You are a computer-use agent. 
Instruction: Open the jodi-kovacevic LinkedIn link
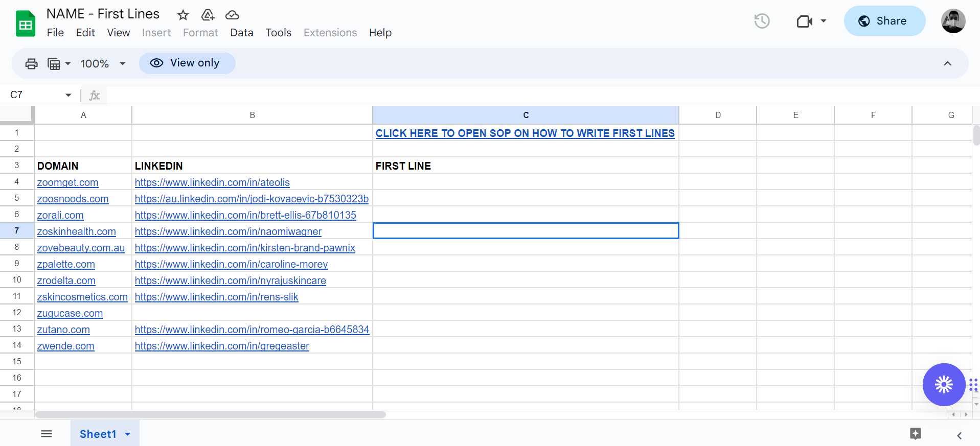pyautogui.click(x=252, y=199)
